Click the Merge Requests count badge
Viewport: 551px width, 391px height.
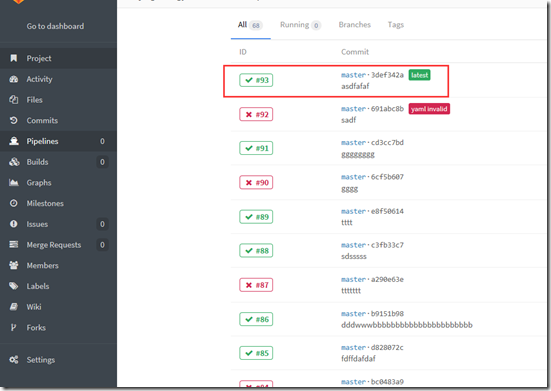coord(102,245)
